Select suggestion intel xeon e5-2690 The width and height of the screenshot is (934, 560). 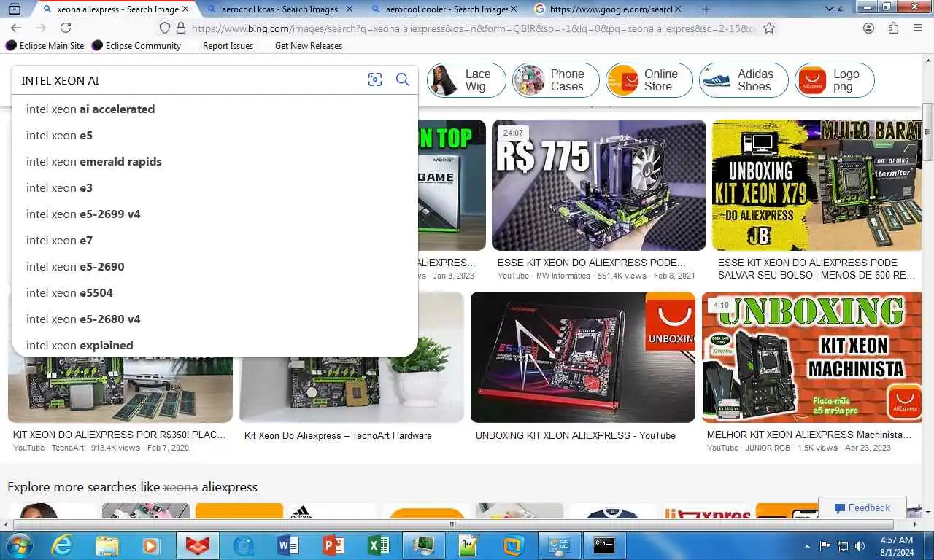tap(215, 266)
